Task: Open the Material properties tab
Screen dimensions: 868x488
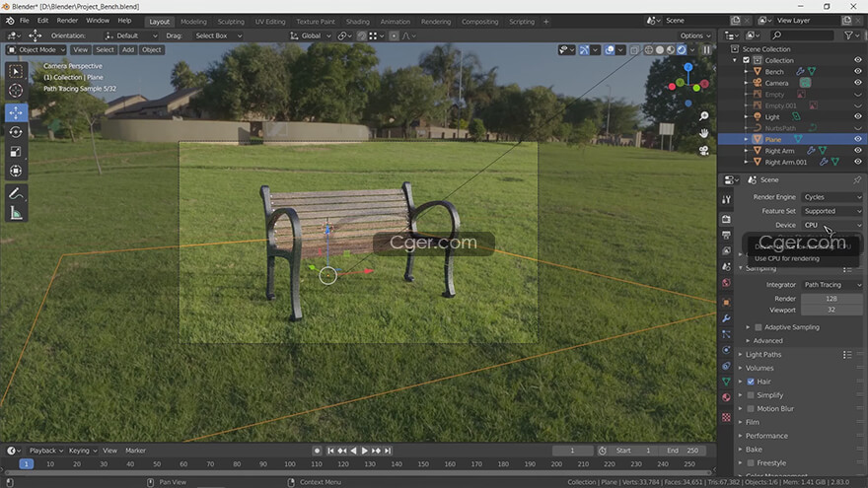Action: click(x=726, y=397)
